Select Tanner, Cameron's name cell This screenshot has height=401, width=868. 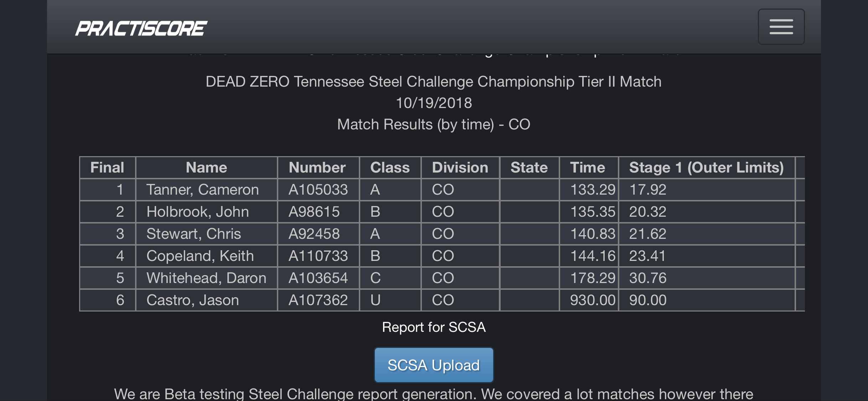[x=202, y=190]
